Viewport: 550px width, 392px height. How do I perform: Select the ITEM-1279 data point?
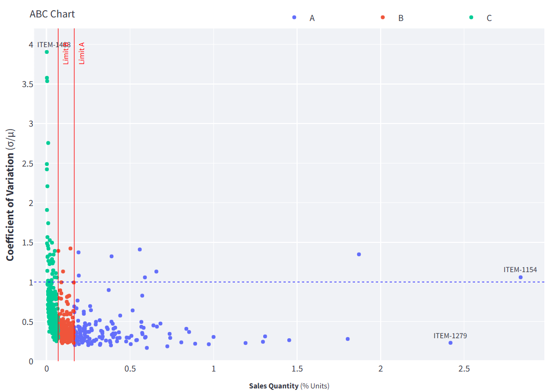[x=450, y=343]
